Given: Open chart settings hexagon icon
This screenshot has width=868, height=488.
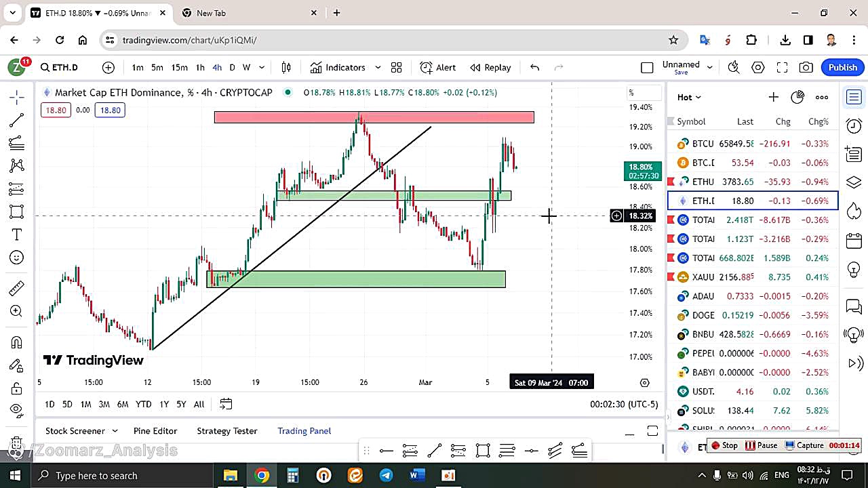Looking at the screenshot, I should pos(758,67).
